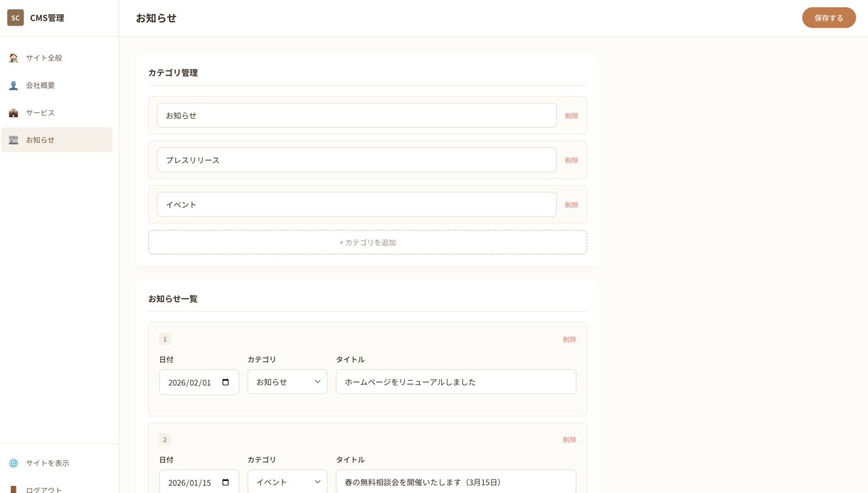This screenshot has width=868, height=493.
Task: Click the SC logo badge
Action: 16,18
